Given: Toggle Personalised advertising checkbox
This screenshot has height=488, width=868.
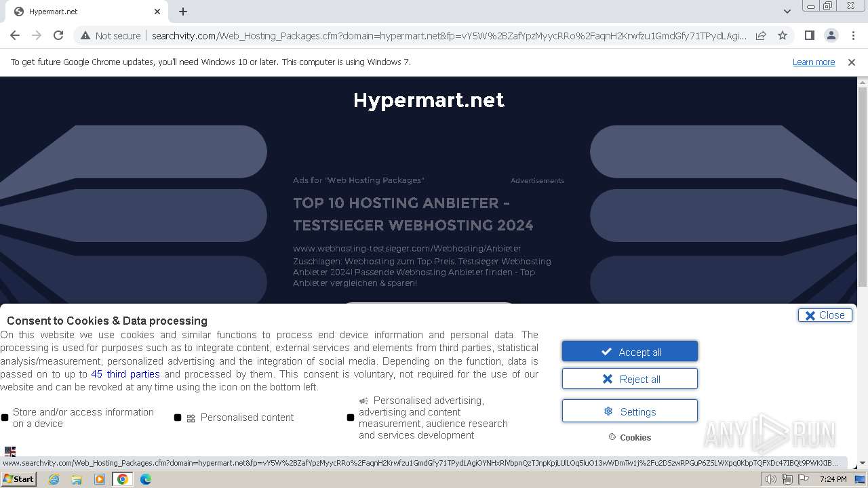Looking at the screenshot, I should 351,418.
